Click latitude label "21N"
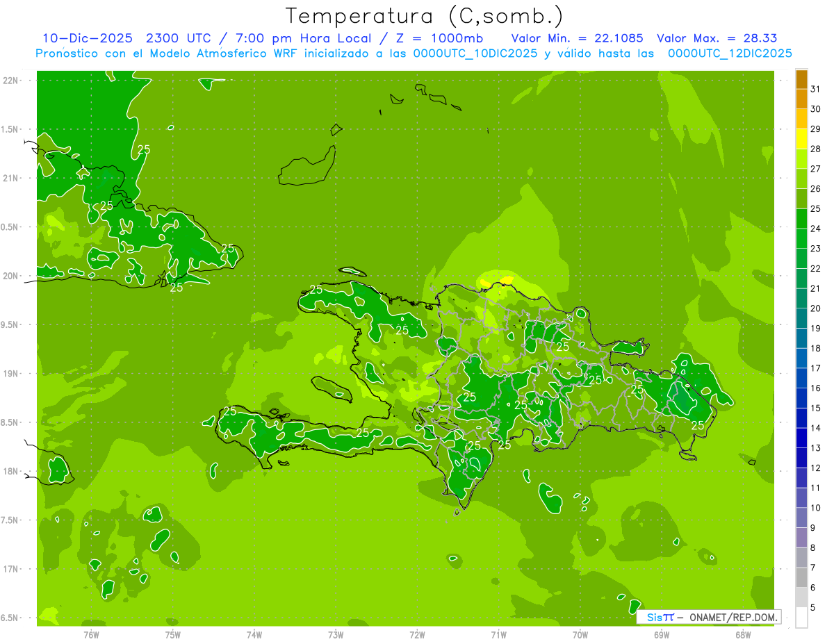This screenshot has width=834, height=644. click(x=10, y=178)
